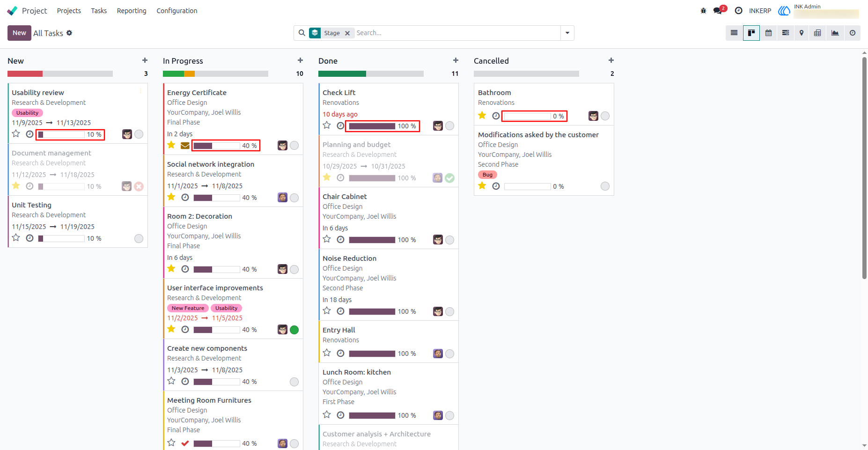868x450 pixels.
Task: Open the state selector on Usability review card
Action: 139,134
